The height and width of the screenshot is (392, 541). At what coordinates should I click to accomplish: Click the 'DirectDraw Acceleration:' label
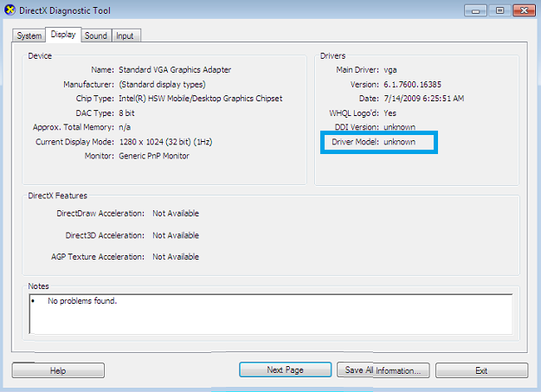(x=100, y=214)
